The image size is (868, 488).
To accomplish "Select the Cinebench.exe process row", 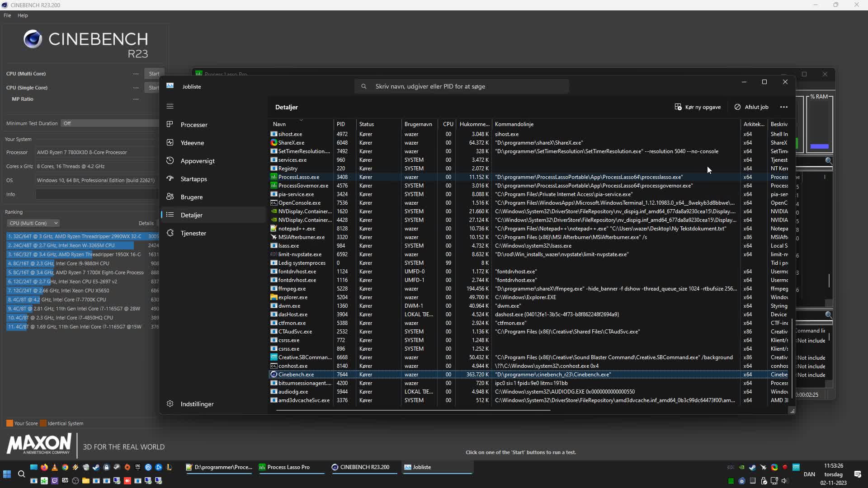I will click(x=296, y=375).
